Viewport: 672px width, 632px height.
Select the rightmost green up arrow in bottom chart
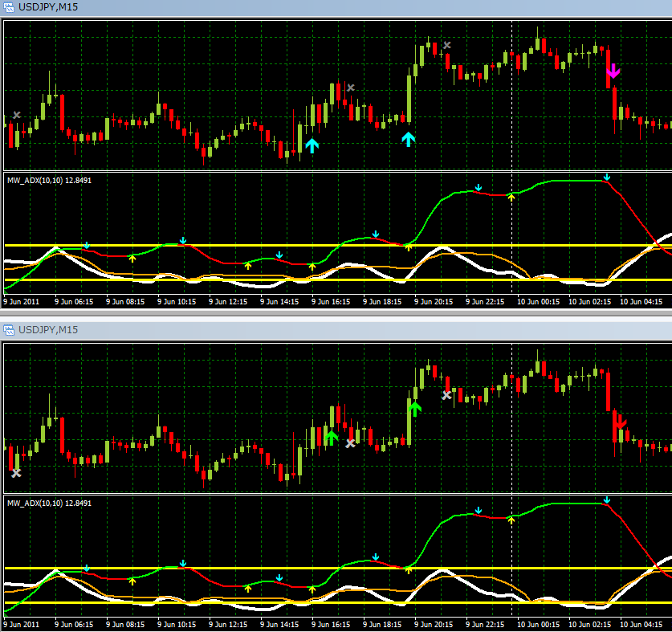click(414, 408)
